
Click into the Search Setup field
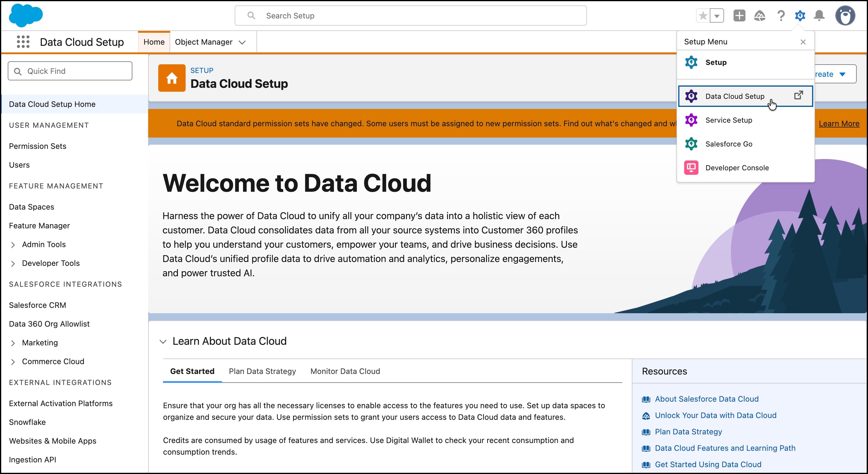[411, 15]
